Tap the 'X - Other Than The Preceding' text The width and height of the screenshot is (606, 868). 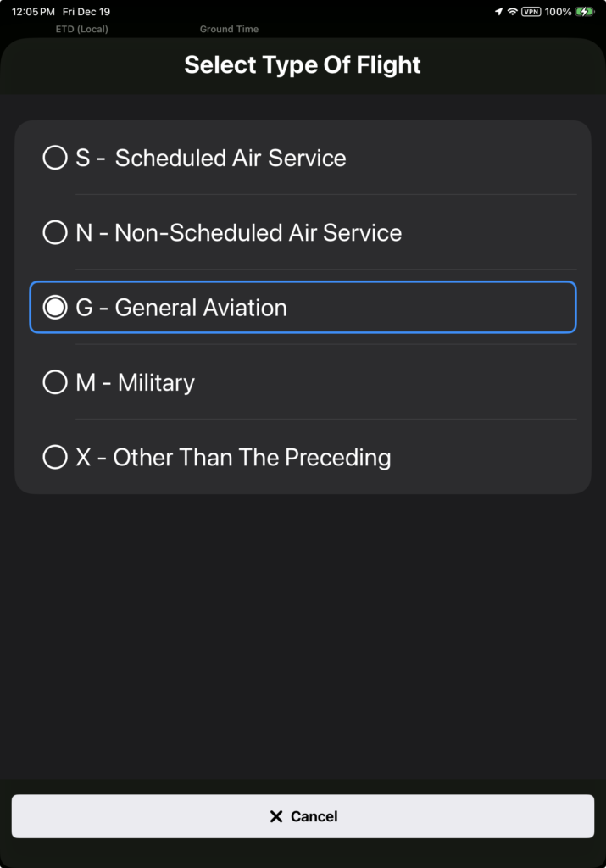(233, 457)
